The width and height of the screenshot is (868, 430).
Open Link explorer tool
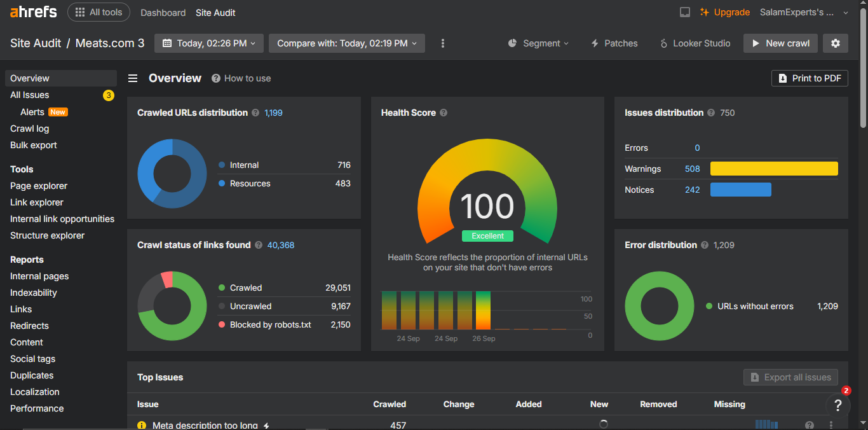point(37,202)
